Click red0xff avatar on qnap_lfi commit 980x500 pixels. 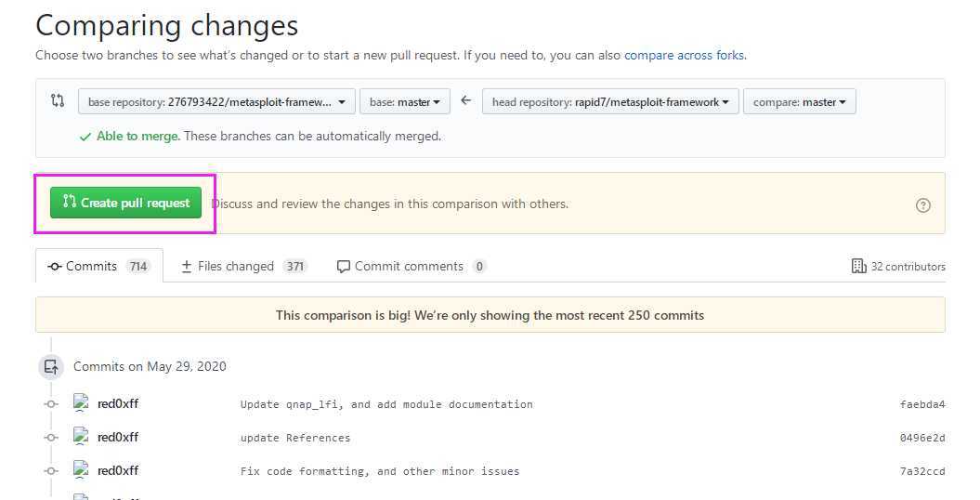click(x=79, y=403)
